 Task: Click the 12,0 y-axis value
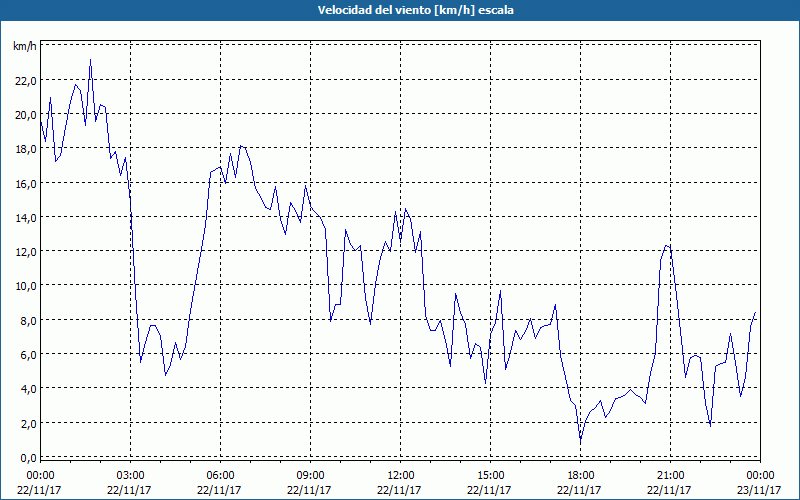(26, 252)
